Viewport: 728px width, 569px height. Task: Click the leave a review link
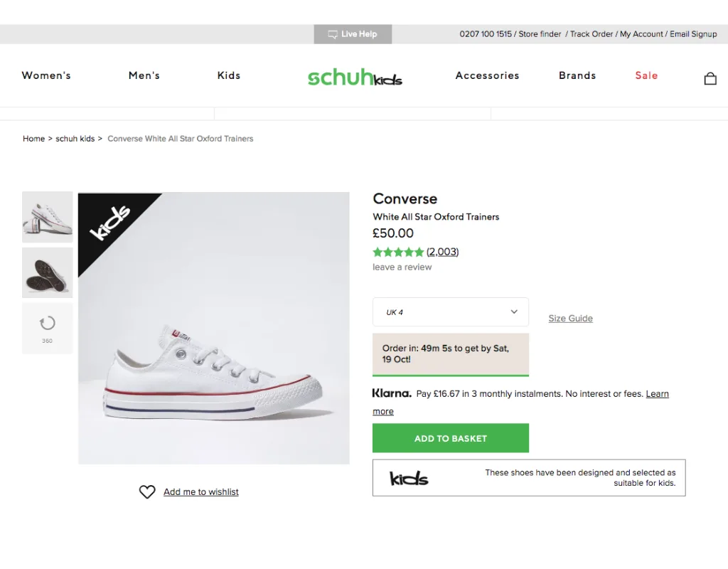click(402, 267)
